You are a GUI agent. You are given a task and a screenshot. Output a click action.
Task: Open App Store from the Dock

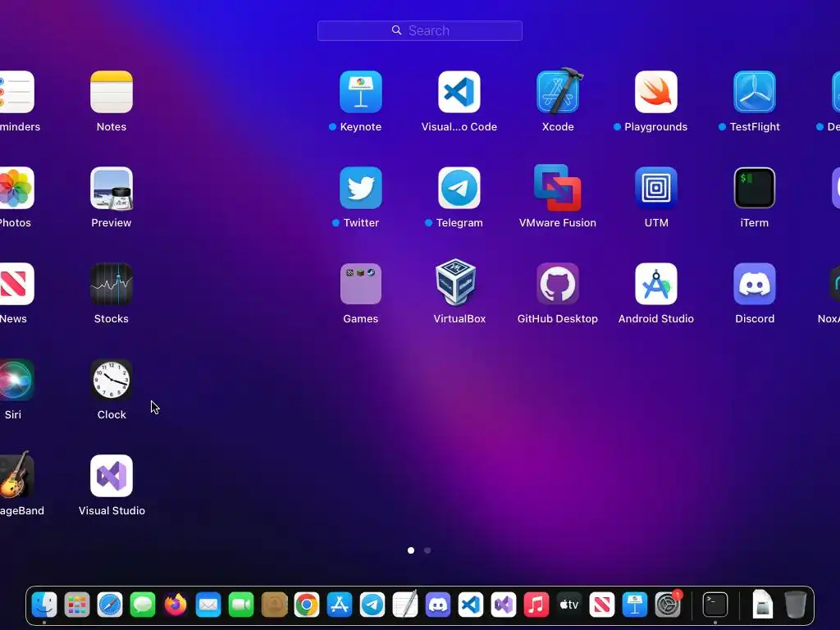coord(340,605)
